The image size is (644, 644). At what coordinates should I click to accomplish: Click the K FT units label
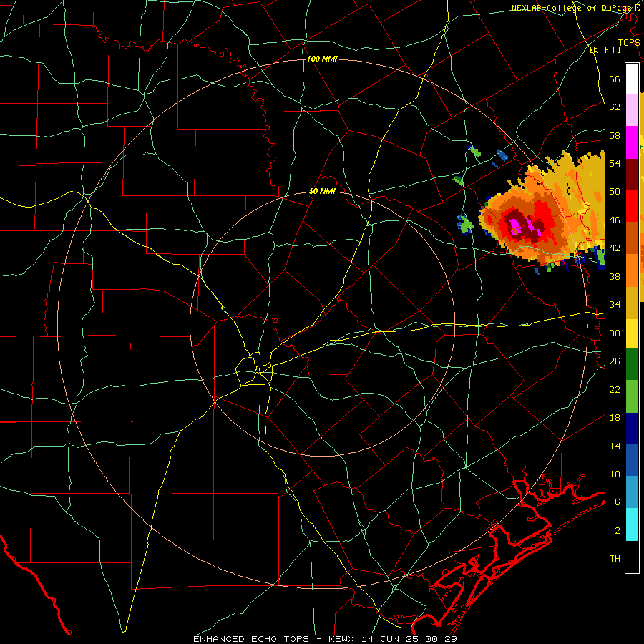(x=605, y=49)
